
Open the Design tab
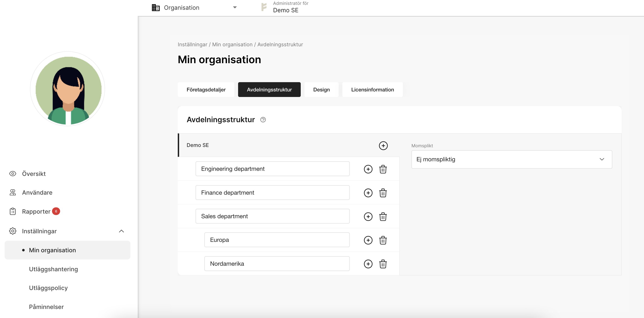(321, 89)
